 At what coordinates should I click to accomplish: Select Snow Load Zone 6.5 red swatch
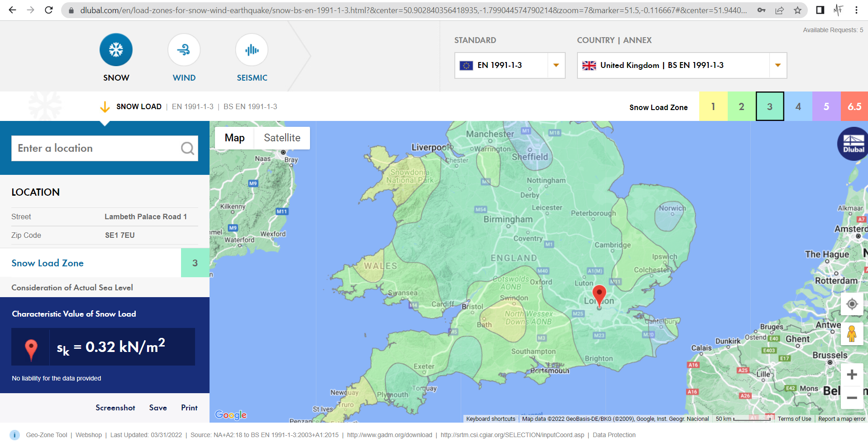point(854,106)
